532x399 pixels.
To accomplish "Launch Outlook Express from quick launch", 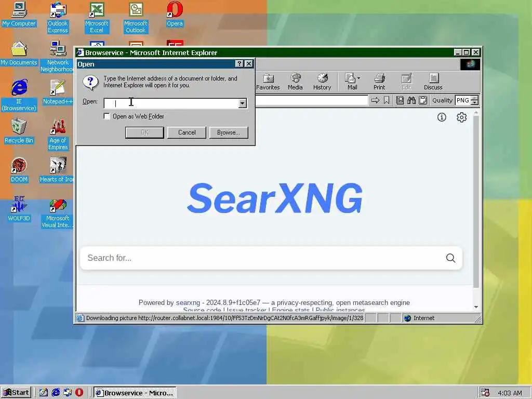I will pos(68,393).
